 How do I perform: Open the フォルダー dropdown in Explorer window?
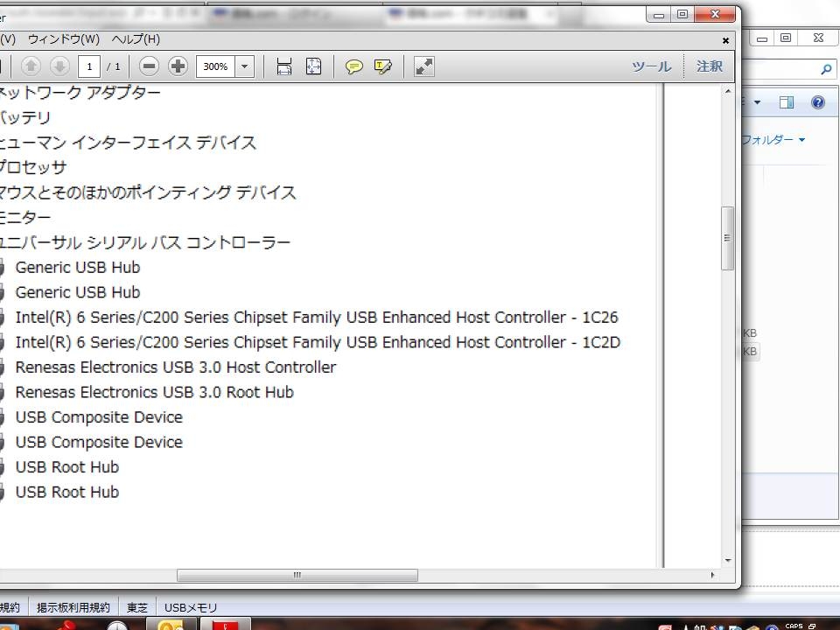(773, 140)
